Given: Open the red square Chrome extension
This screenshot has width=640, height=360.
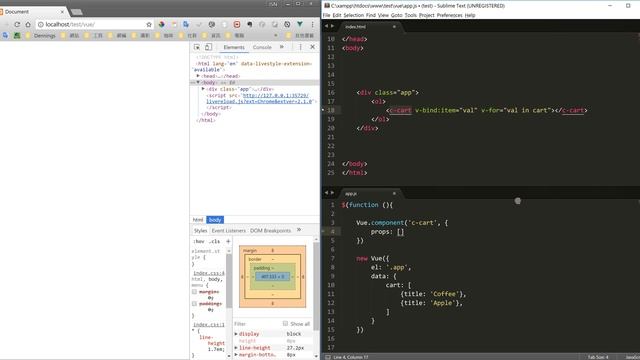Looking at the screenshot, I should click(x=237, y=24).
